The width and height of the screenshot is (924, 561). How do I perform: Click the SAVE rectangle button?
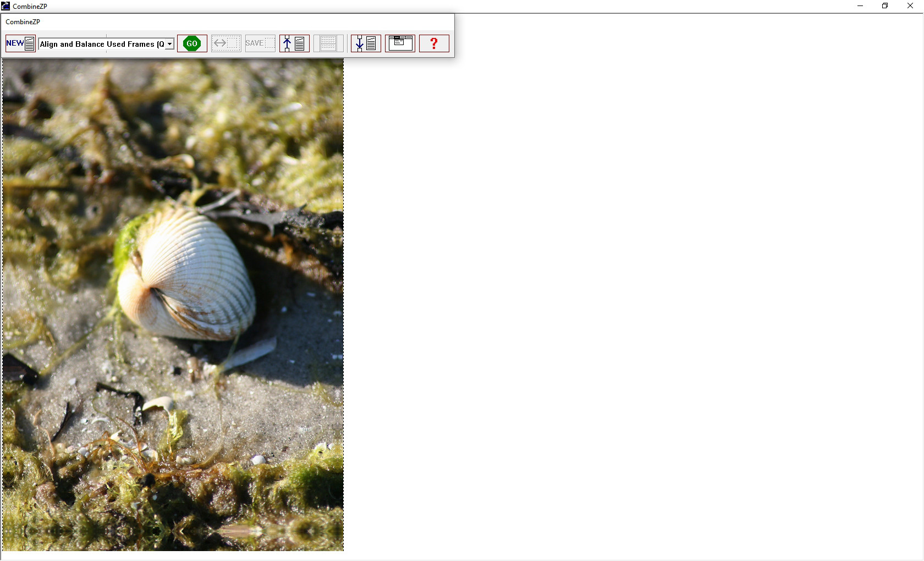260,43
